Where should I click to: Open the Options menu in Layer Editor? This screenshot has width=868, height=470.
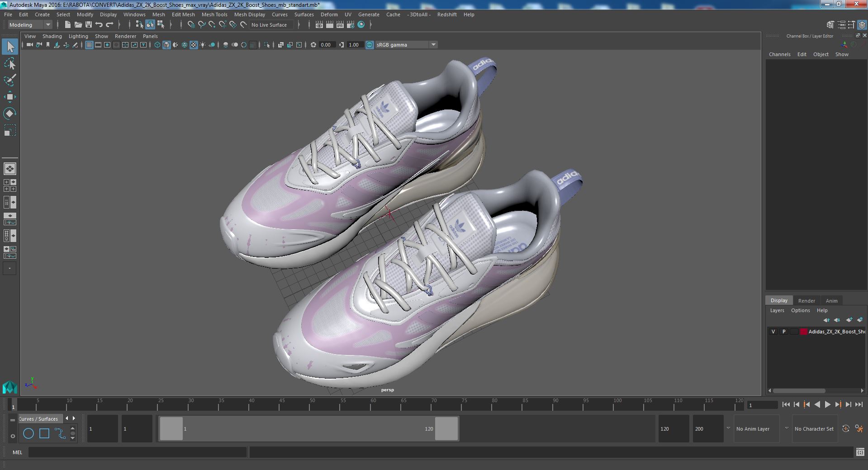point(800,310)
